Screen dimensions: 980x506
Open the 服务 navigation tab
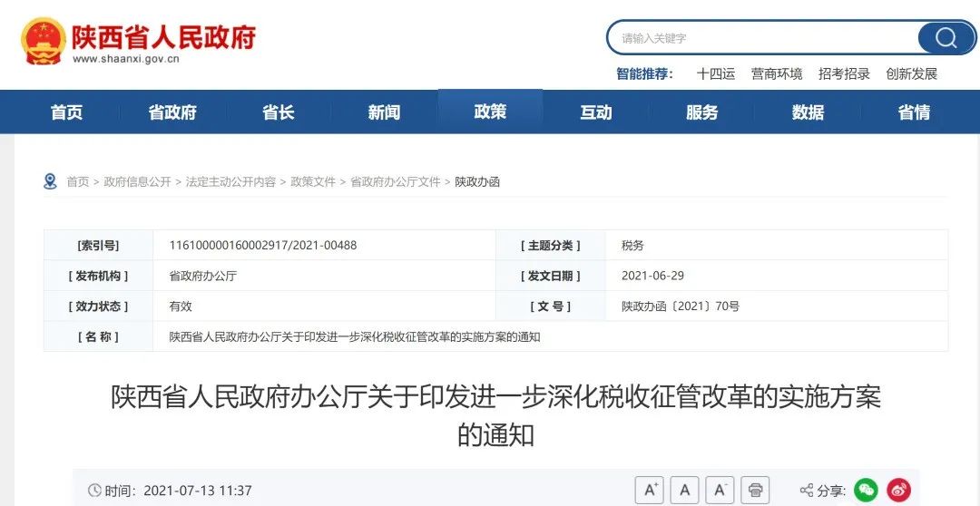click(x=701, y=112)
